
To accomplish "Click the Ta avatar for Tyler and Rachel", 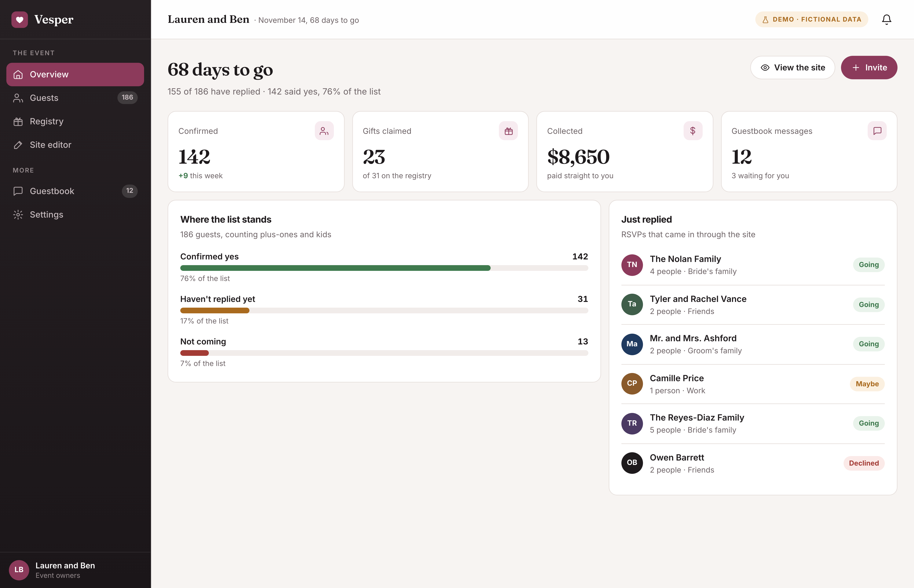I will [x=632, y=304].
